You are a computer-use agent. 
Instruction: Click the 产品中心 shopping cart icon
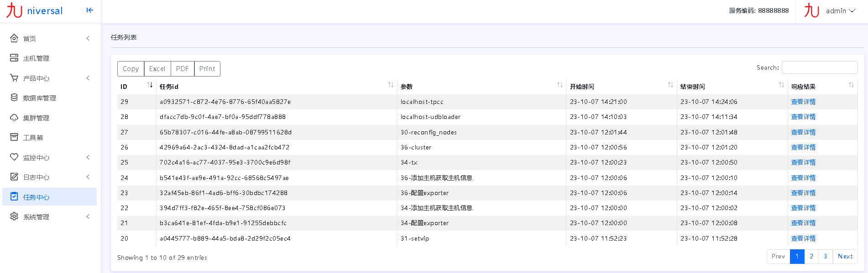tap(14, 78)
